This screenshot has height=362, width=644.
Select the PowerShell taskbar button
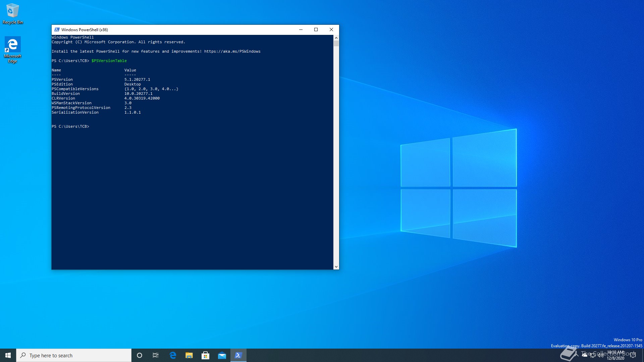pos(238,355)
